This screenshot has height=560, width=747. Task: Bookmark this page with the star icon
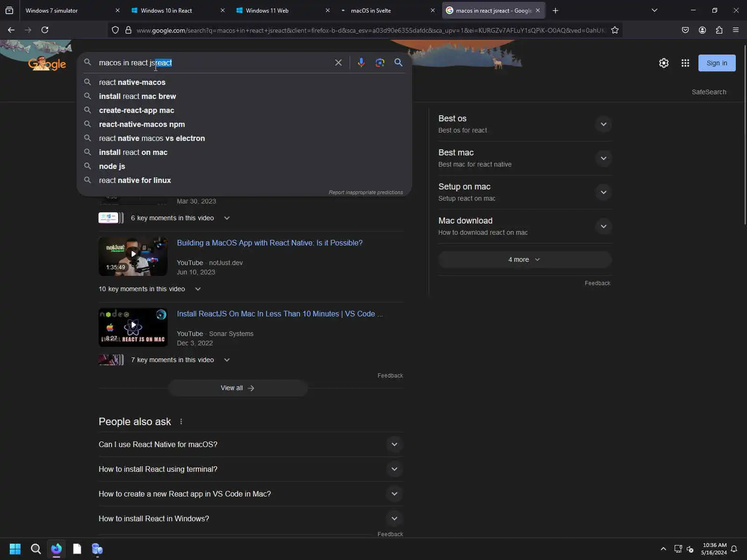pyautogui.click(x=615, y=30)
